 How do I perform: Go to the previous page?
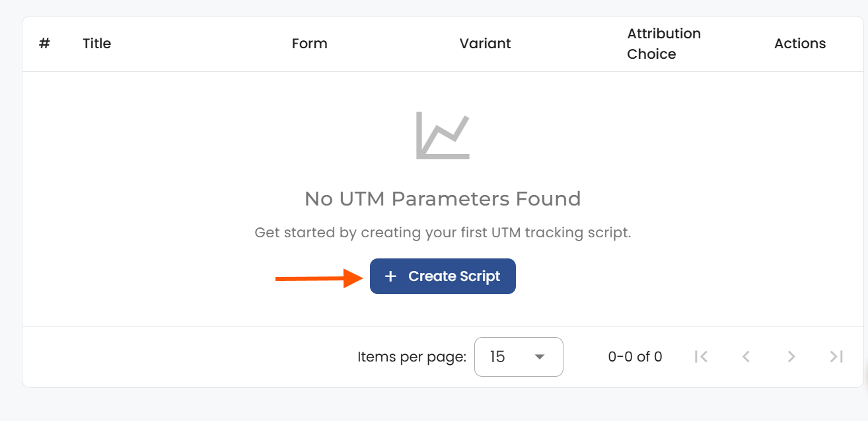746,357
